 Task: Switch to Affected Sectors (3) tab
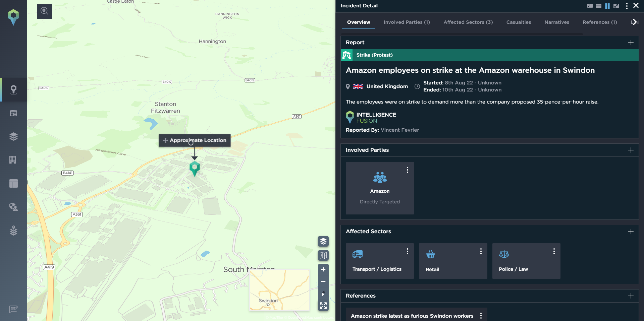click(x=468, y=22)
